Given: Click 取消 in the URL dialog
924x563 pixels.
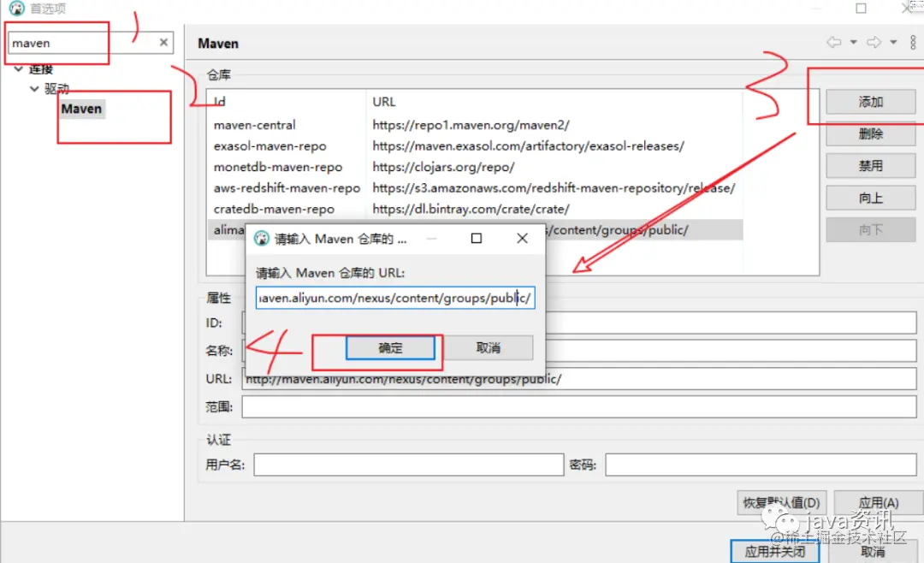Looking at the screenshot, I should pyautogui.click(x=488, y=348).
